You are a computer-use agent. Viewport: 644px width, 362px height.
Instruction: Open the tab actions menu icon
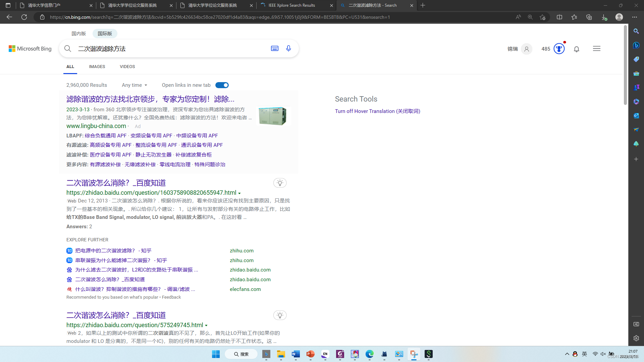pyautogui.click(x=8, y=5)
